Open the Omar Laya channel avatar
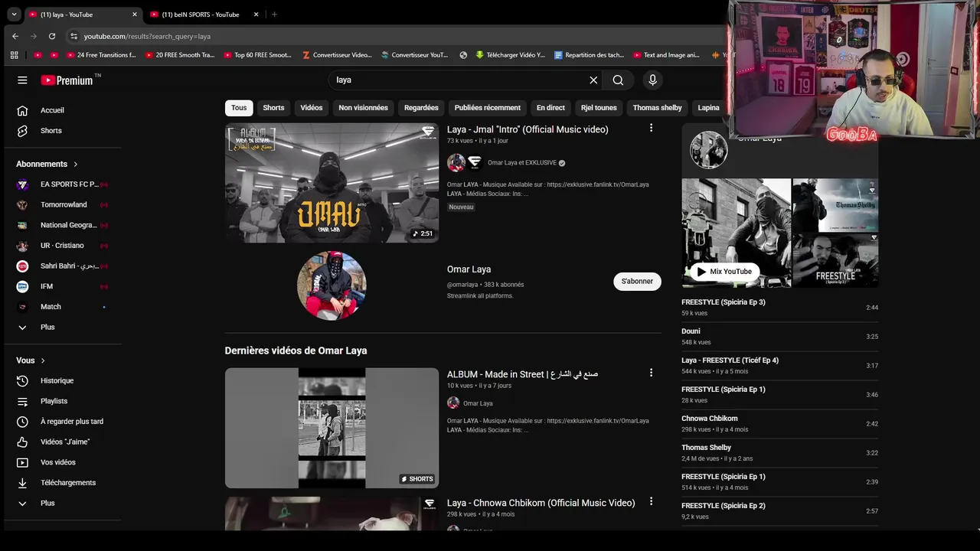Image resolution: width=980 pixels, height=551 pixels. click(332, 285)
